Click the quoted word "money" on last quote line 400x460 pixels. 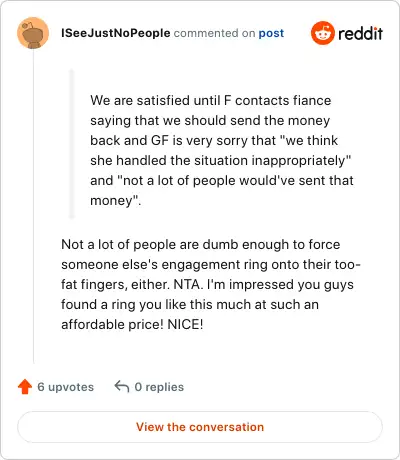(x=112, y=201)
